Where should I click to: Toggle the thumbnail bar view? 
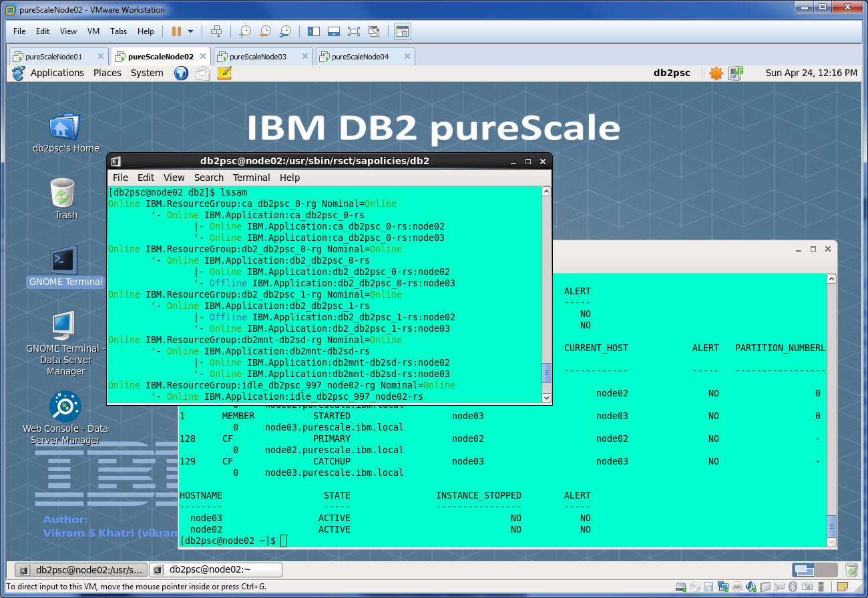tap(334, 31)
